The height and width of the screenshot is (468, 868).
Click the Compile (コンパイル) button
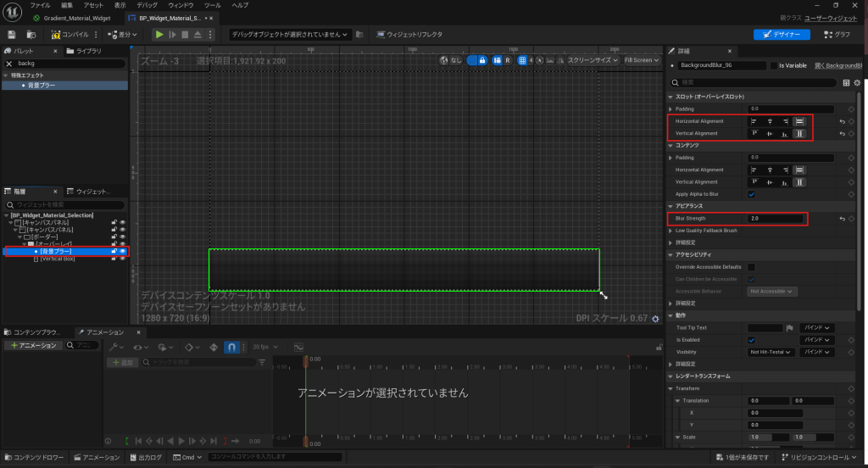[x=70, y=35]
